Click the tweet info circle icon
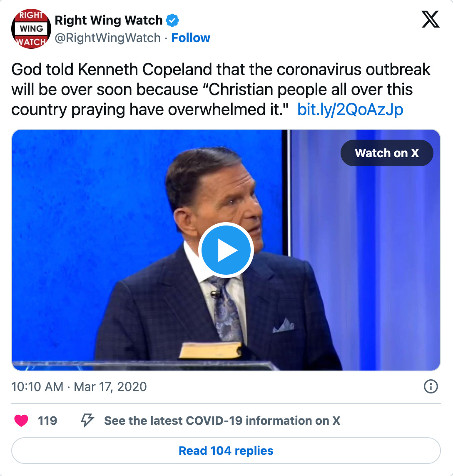Image resolution: width=453 pixels, height=476 pixels. pos(431,386)
